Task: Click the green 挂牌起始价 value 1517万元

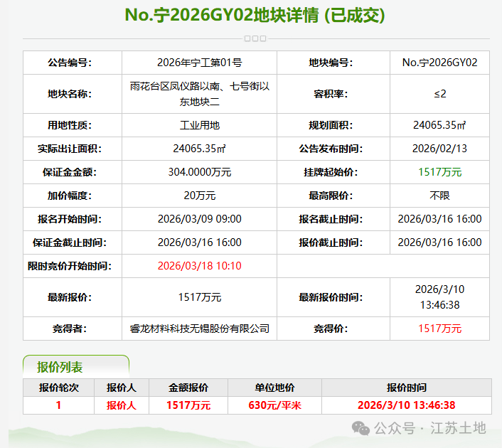Action: point(439,172)
